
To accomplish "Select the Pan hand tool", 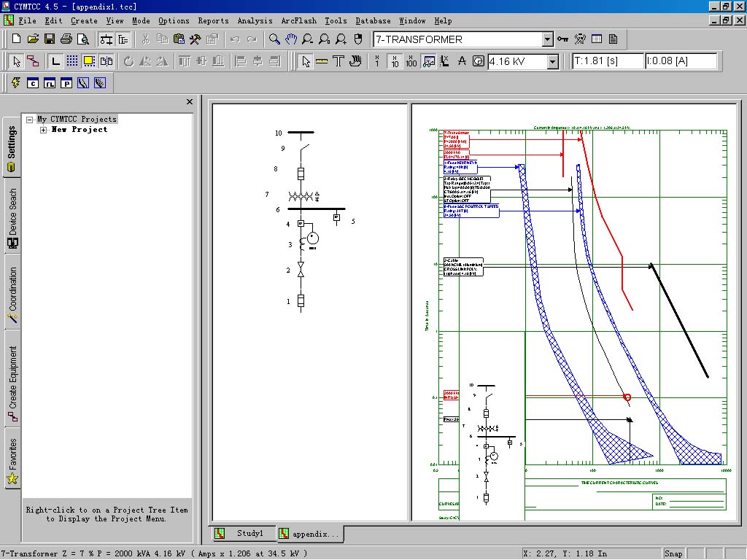I will point(292,39).
